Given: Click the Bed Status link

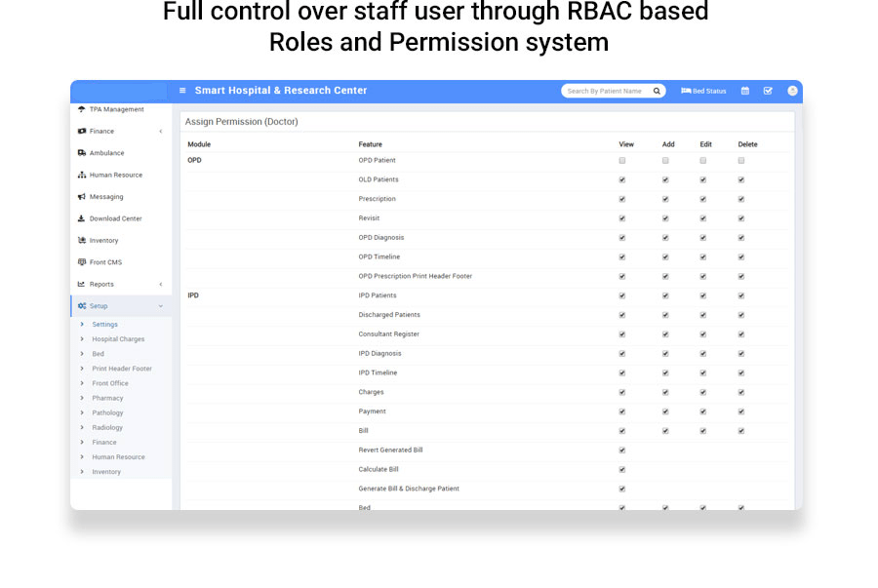Looking at the screenshot, I should click(703, 91).
